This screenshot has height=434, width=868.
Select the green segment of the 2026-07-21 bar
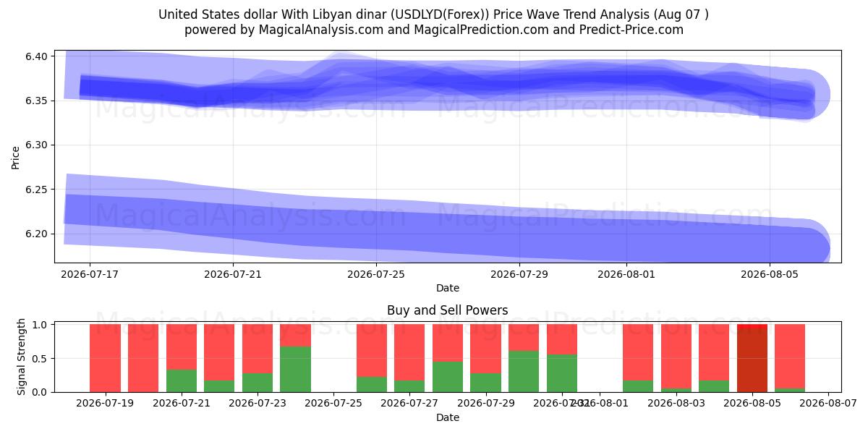click(182, 380)
